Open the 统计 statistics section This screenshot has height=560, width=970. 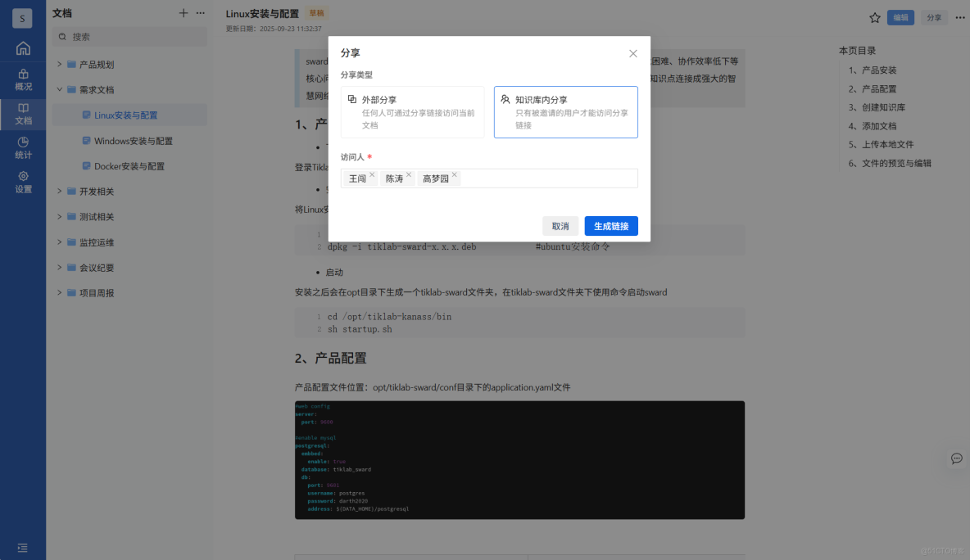click(22, 150)
